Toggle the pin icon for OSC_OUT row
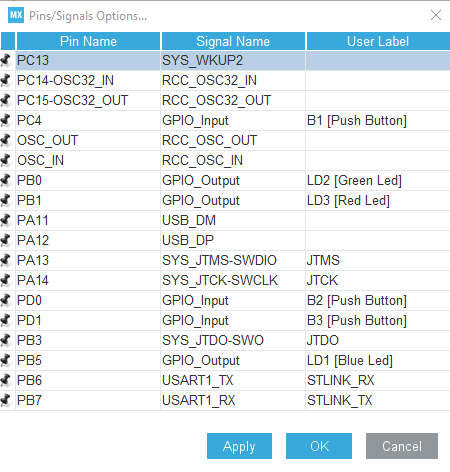This screenshot has width=450, height=472. pos(5,140)
